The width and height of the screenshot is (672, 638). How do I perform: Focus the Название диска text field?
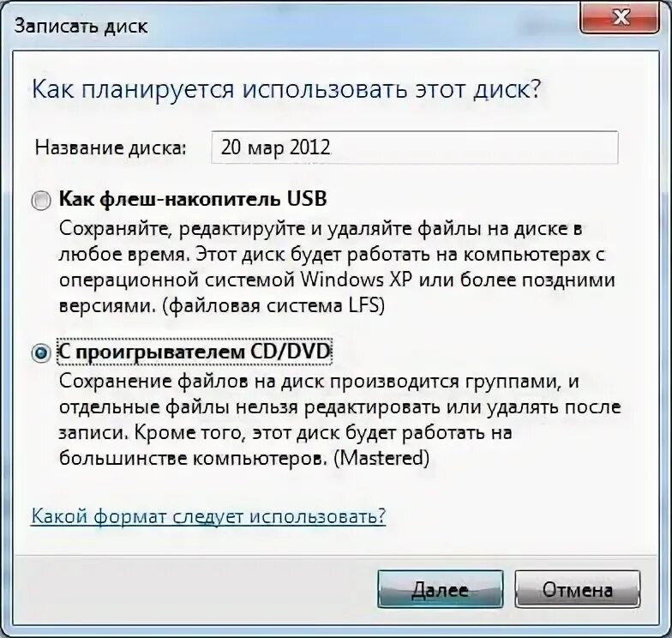click(x=415, y=147)
